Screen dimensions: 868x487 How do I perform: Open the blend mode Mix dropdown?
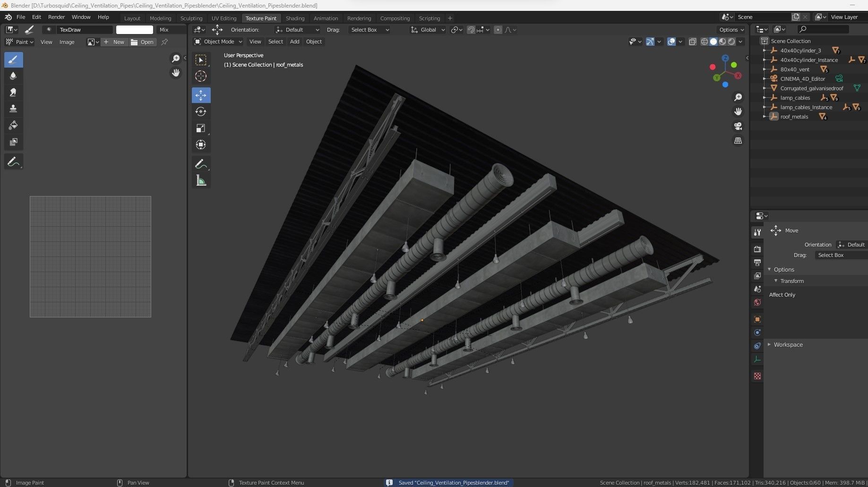(171, 30)
